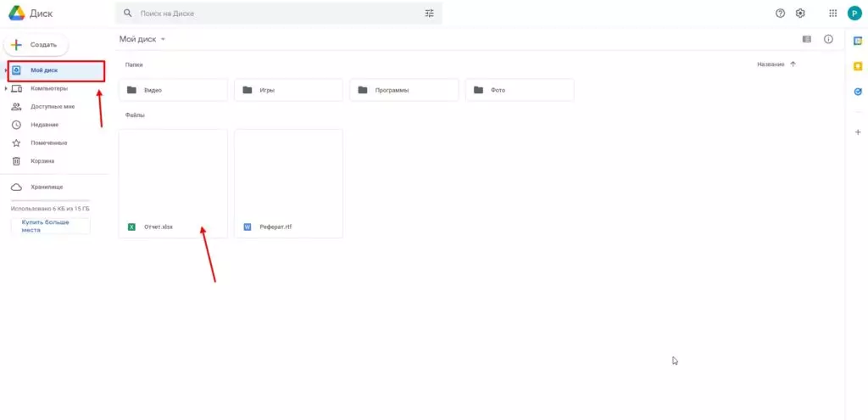This screenshot has width=868, height=420.
Task: Select the Программы folder
Action: (x=404, y=90)
